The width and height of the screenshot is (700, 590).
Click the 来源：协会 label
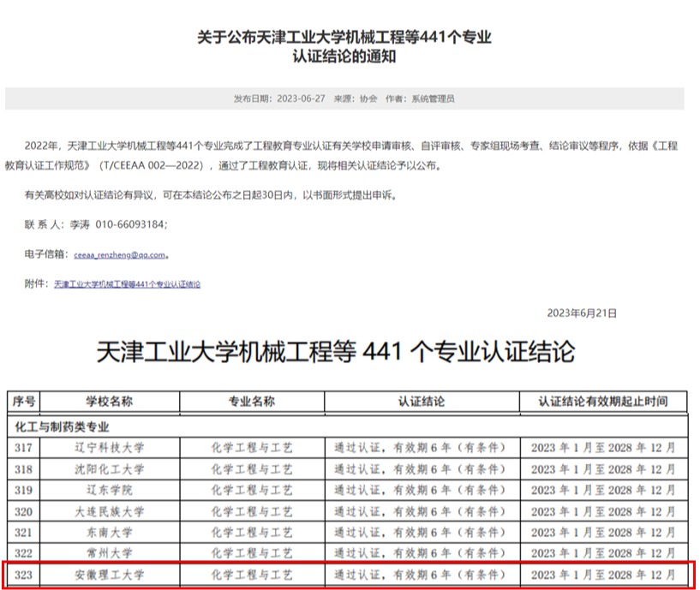click(x=355, y=98)
